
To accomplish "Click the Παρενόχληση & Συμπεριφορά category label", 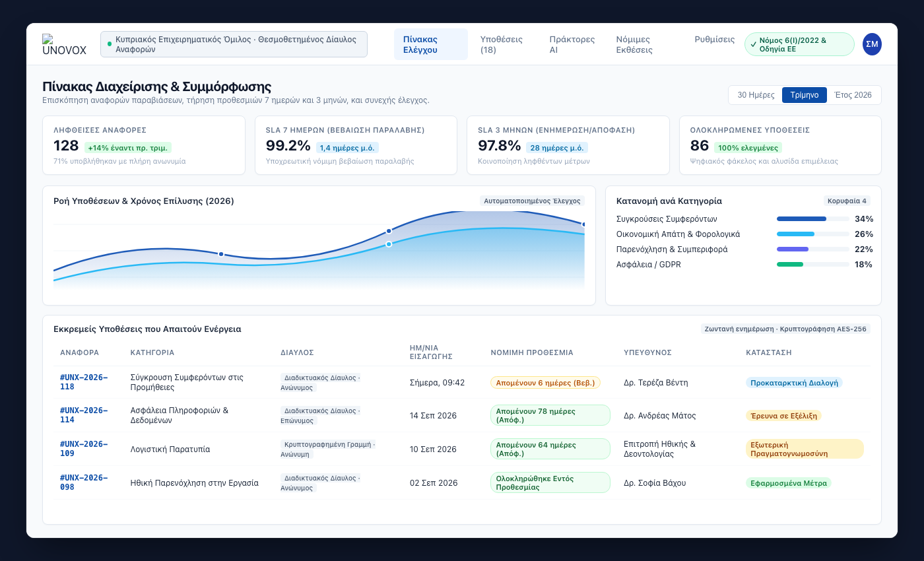I will (672, 249).
